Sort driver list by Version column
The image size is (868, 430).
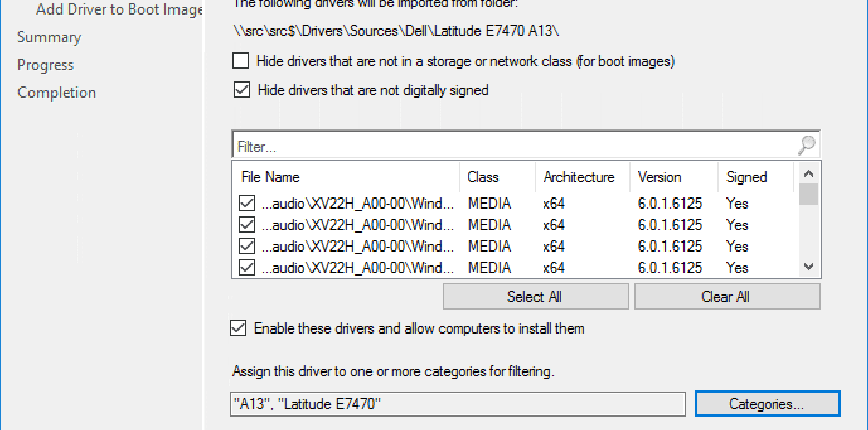click(656, 177)
